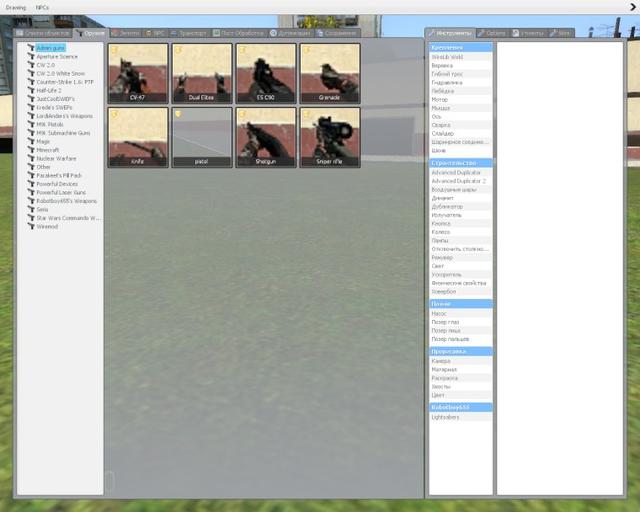
Task: Collapse the Строительство tool section header
Action: point(460,163)
